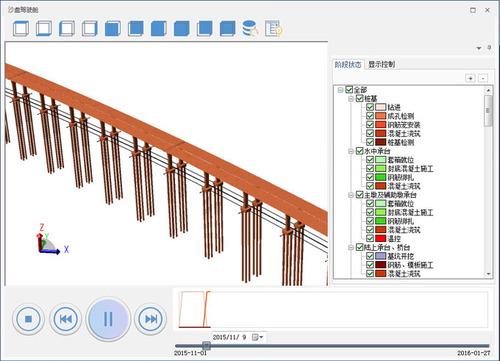
Task: Click the timeline slider thumb
Action: (x=206, y=346)
